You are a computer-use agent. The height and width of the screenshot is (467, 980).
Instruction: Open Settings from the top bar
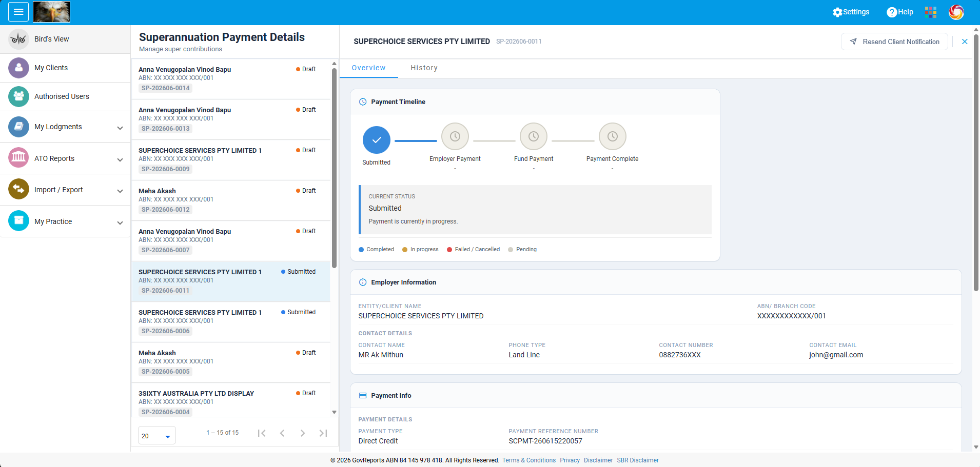(851, 12)
